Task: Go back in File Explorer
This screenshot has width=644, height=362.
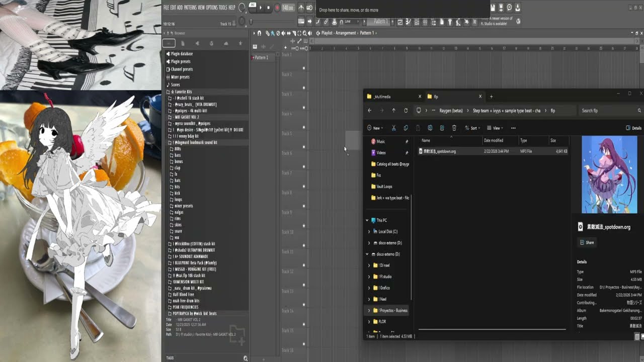Action: (x=370, y=111)
